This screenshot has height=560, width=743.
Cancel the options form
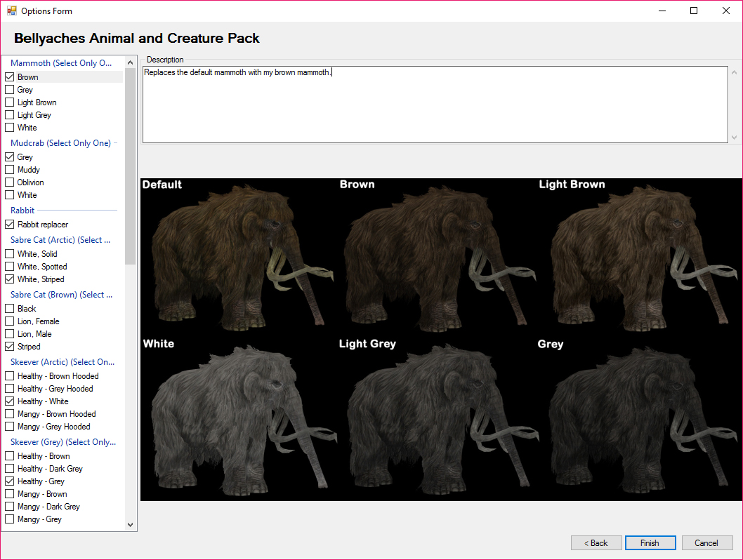coord(707,543)
